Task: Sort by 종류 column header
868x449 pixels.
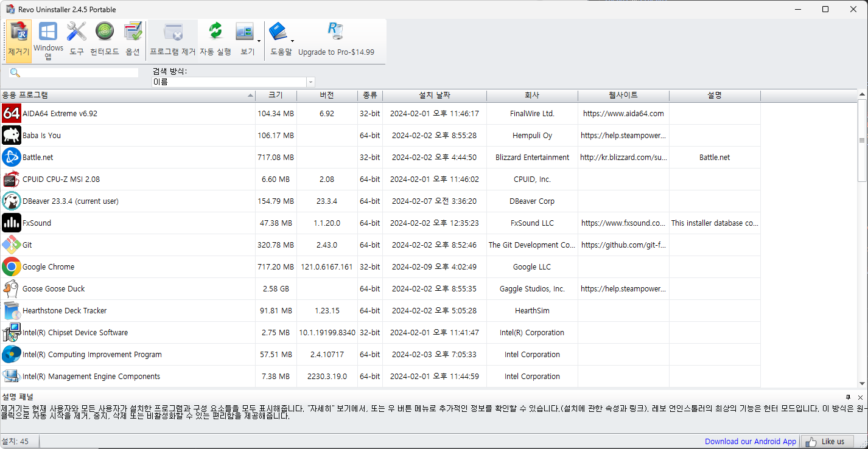Action: click(370, 96)
